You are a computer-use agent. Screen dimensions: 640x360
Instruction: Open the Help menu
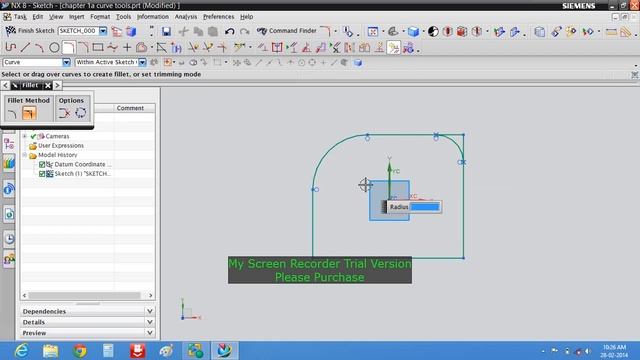(246, 17)
